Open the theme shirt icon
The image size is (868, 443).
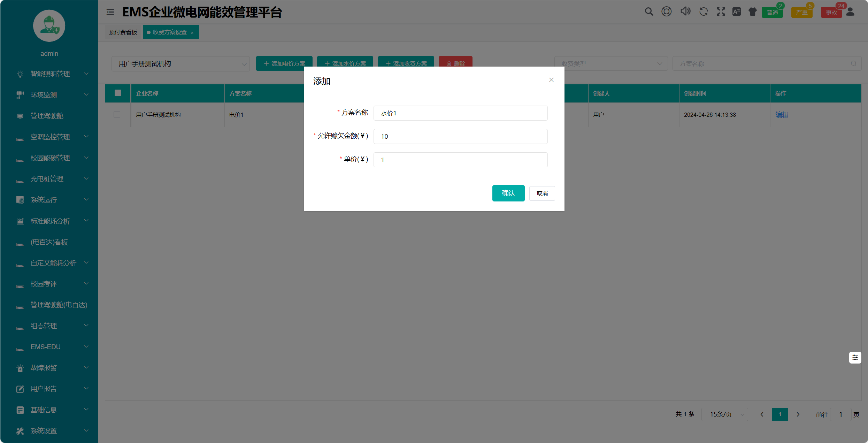click(752, 12)
